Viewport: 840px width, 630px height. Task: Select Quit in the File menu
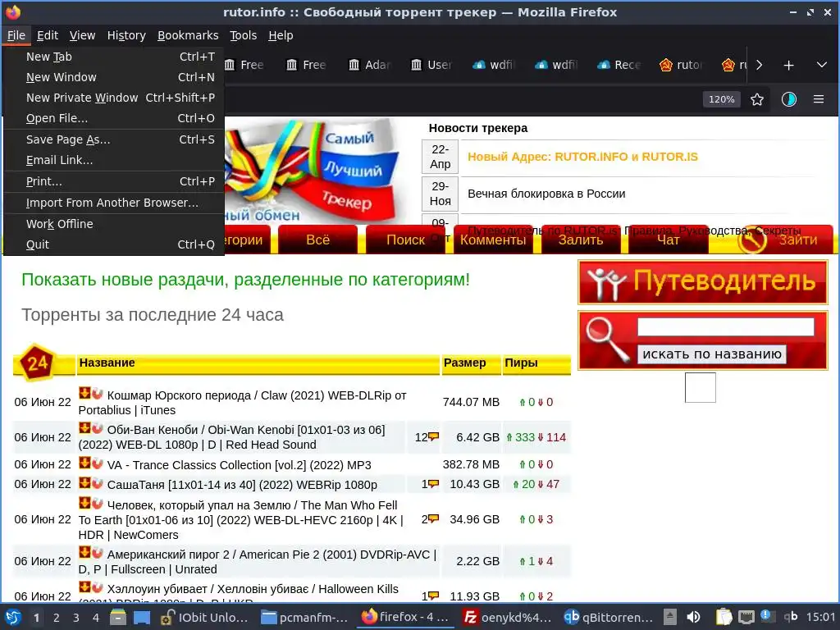(x=114, y=244)
